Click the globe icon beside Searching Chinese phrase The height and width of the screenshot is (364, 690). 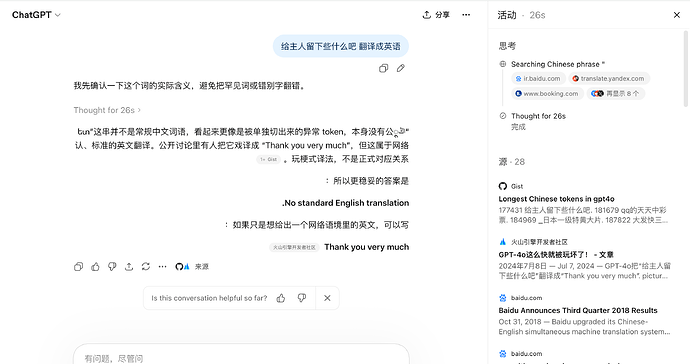point(503,64)
